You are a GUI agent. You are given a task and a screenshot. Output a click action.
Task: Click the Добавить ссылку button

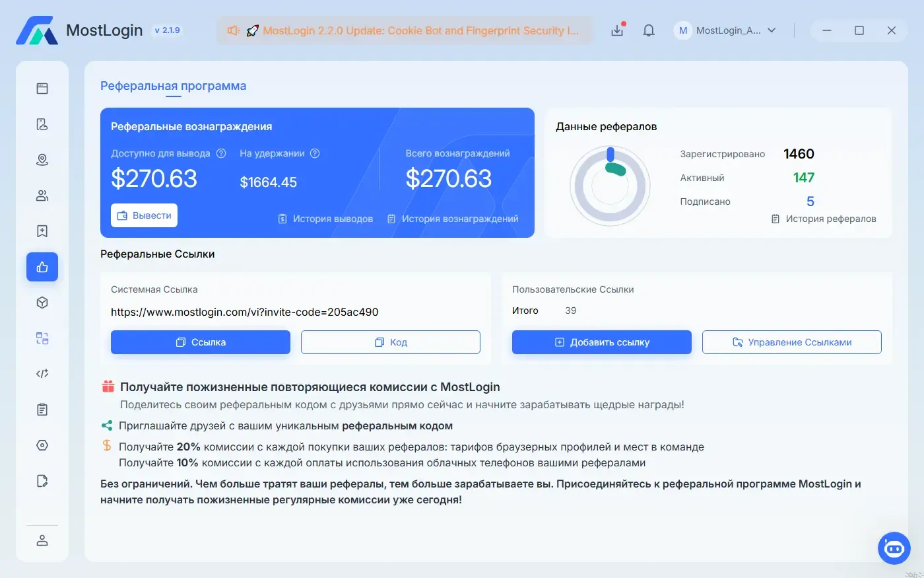pos(602,342)
